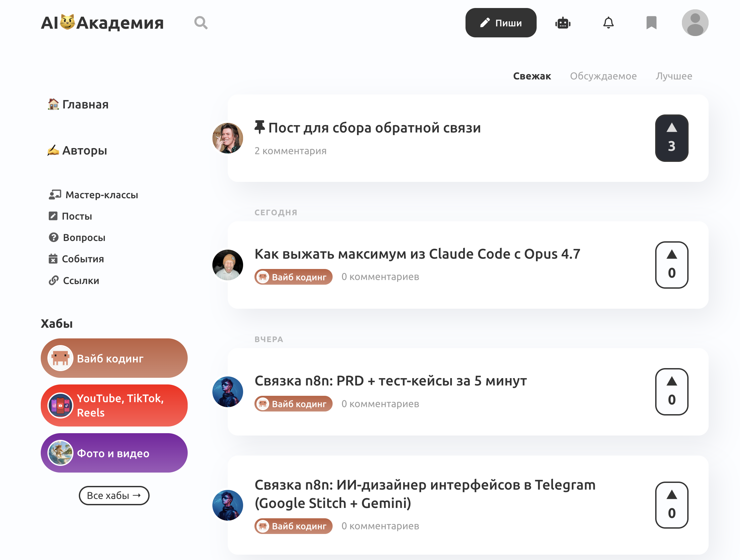The image size is (740, 560).
Task: Switch to the Обсуждаемое tab
Action: [603, 76]
